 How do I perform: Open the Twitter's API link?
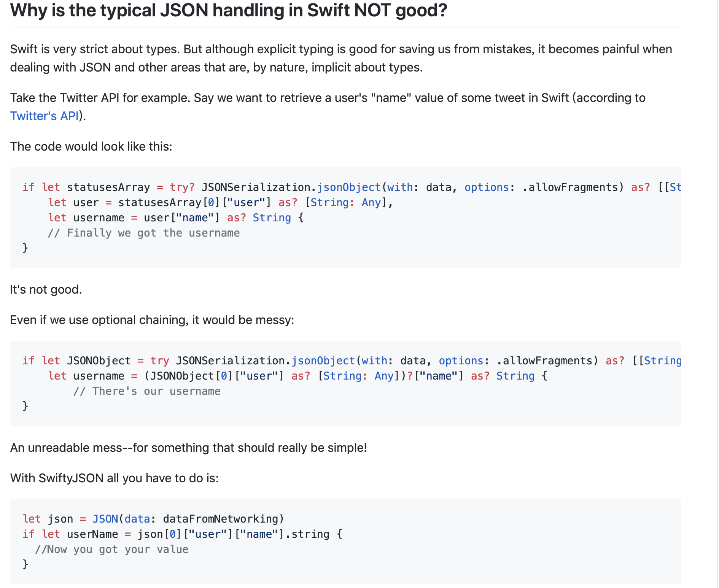[x=45, y=116]
